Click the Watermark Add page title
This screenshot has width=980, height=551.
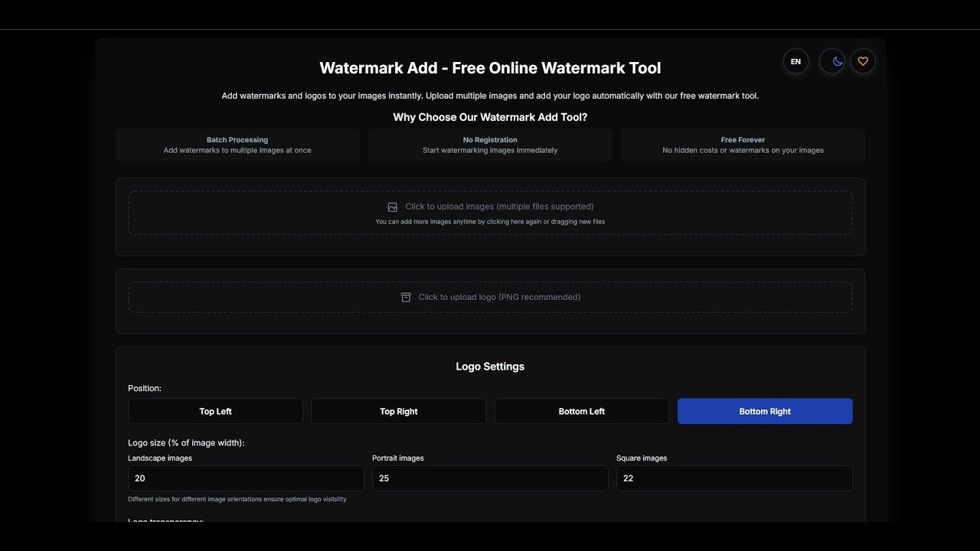(x=490, y=67)
